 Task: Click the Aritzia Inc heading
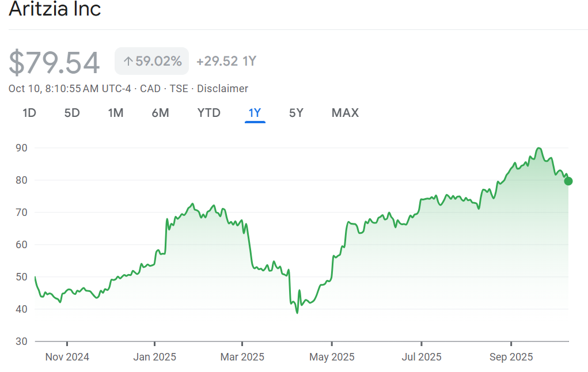click(55, 9)
